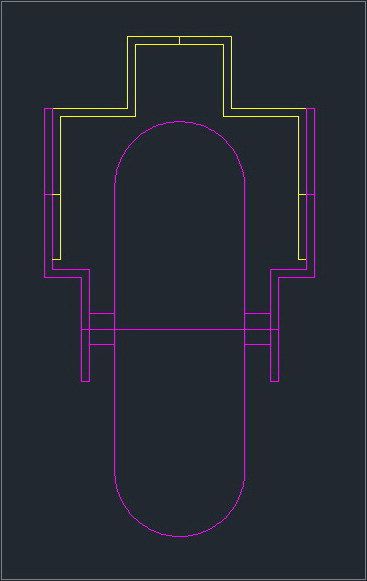Image resolution: width=367 pixels, height=581 pixels.
Task: Select the horizontal magenta line crossing the capsule
Action: tap(180, 329)
